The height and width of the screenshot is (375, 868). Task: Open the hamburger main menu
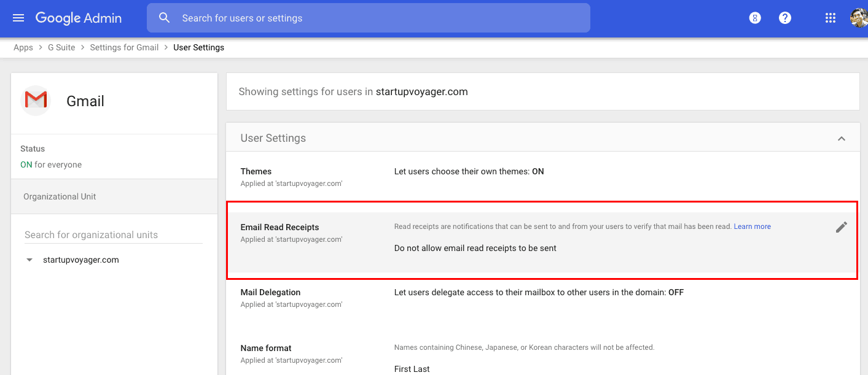tap(18, 18)
